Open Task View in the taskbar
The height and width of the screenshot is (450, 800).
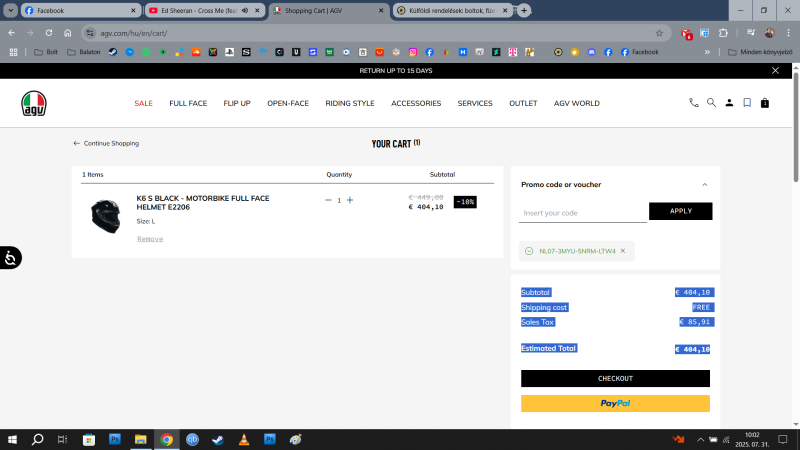point(62,439)
